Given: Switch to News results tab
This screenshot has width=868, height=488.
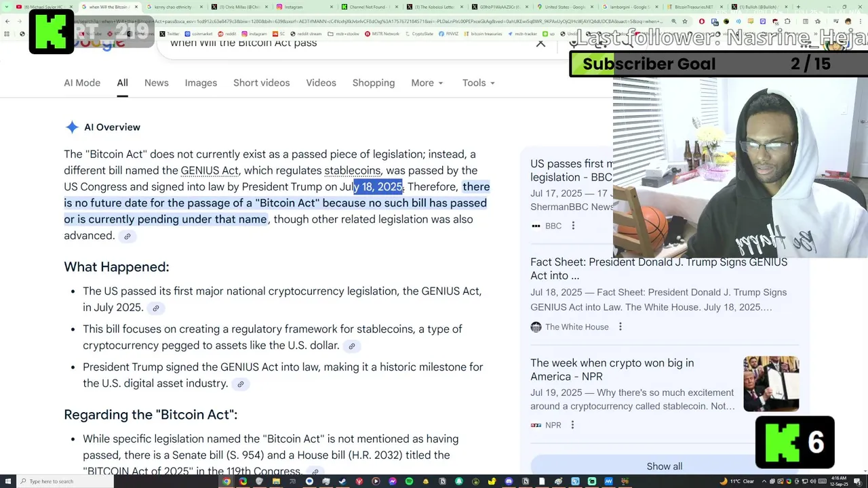Looking at the screenshot, I should click(156, 83).
